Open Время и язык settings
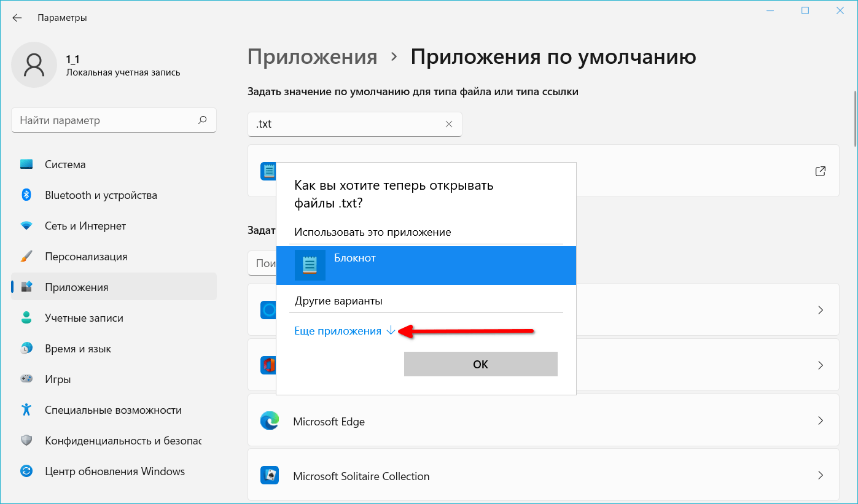Viewport: 858px width, 504px height. 114,349
